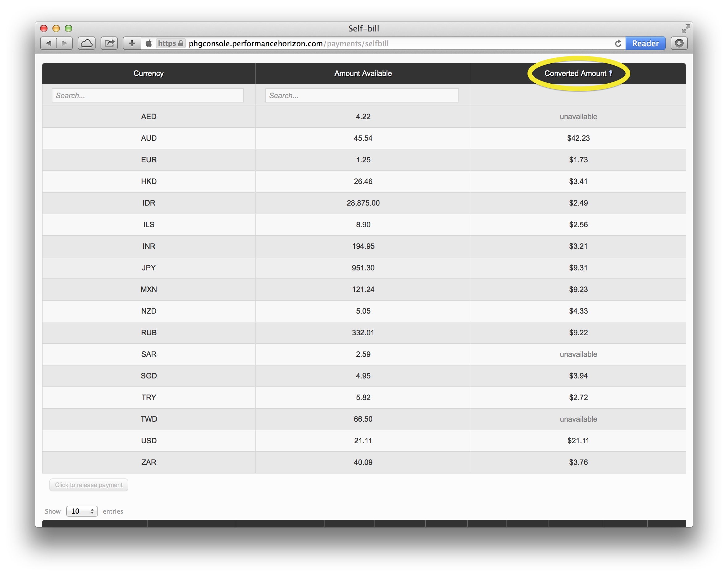Sort by Currency column header

pos(149,73)
